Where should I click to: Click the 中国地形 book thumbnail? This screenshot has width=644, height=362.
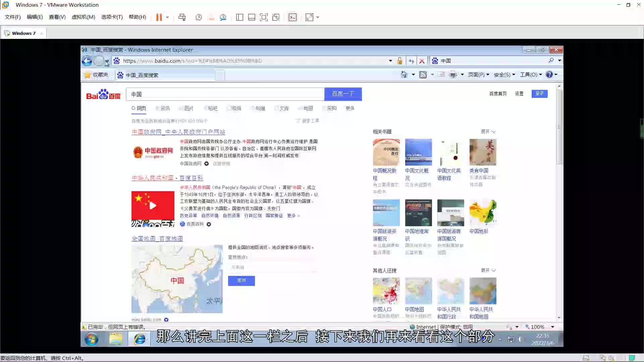(x=483, y=213)
